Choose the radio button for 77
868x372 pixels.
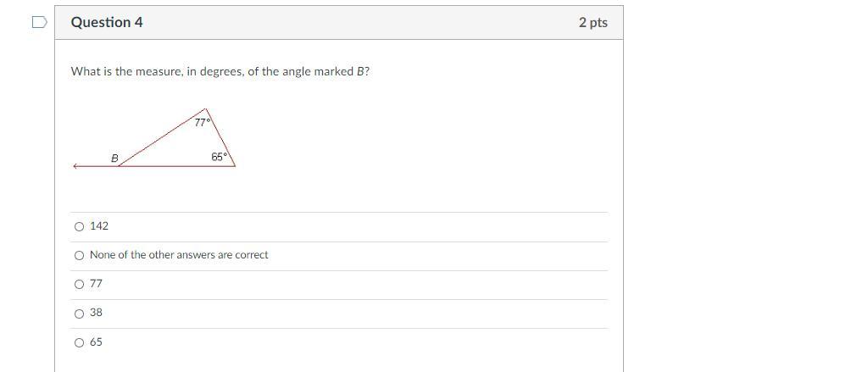point(80,284)
